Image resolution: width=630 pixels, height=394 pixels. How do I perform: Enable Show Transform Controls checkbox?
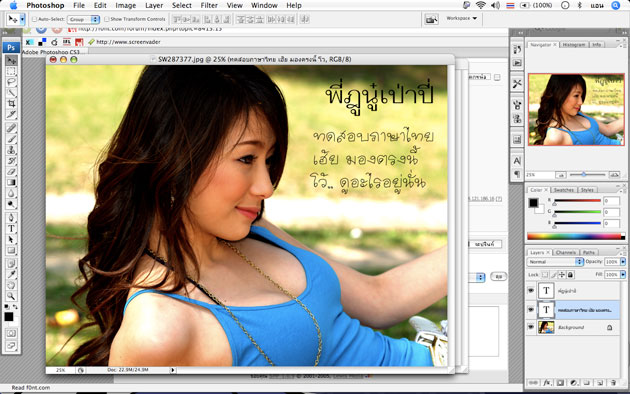point(106,19)
